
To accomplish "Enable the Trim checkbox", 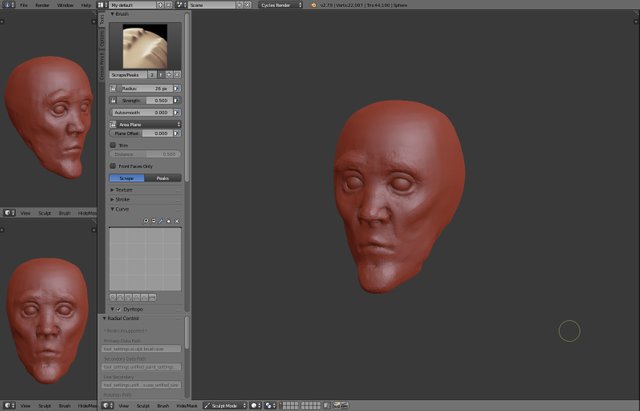I will coord(113,145).
